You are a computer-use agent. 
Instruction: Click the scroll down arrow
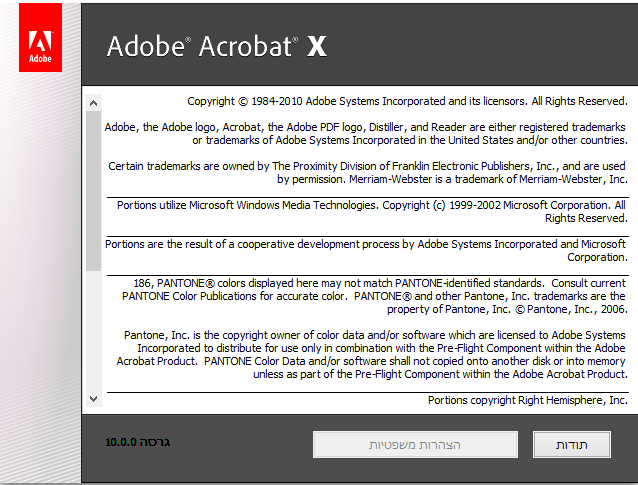point(94,398)
